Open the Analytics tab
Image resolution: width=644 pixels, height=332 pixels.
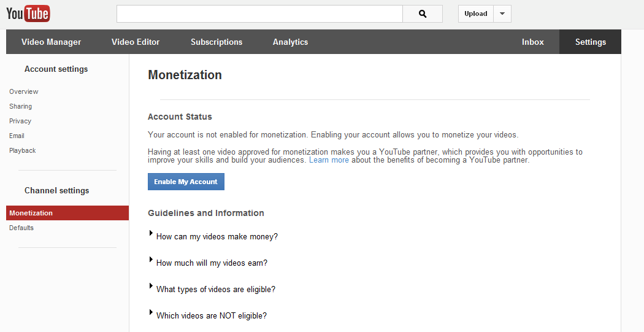(290, 42)
